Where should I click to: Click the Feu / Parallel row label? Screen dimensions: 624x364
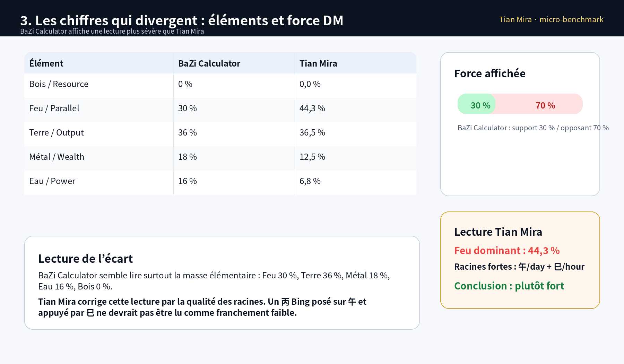(x=54, y=109)
